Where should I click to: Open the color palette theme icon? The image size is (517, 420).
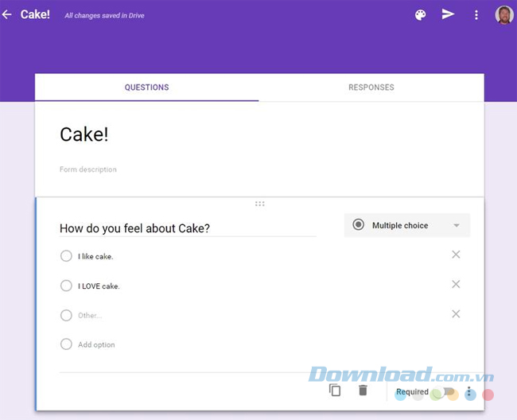pyautogui.click(x=421, y=14)
